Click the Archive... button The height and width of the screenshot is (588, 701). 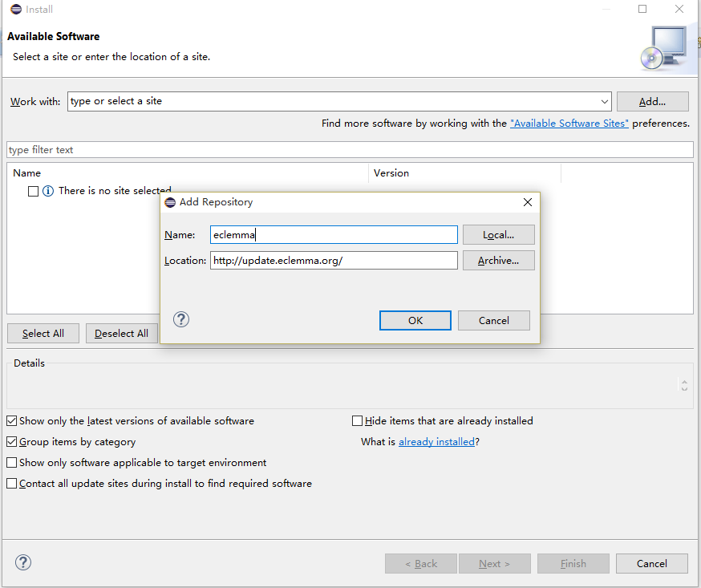[498, 261]
